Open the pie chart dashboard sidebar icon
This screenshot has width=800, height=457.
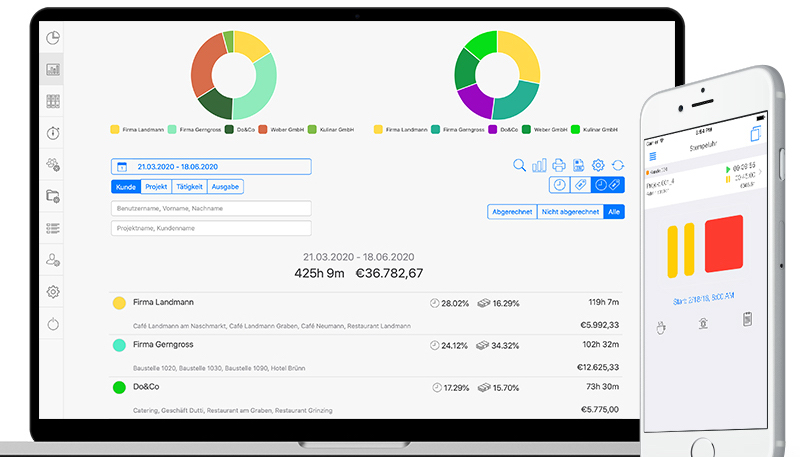(x=53, y=38)
